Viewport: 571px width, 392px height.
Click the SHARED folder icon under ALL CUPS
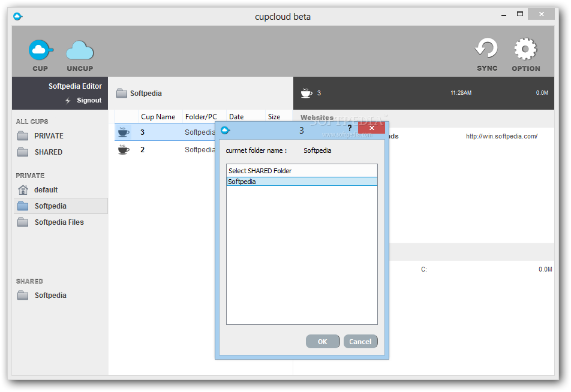(23, 152)
